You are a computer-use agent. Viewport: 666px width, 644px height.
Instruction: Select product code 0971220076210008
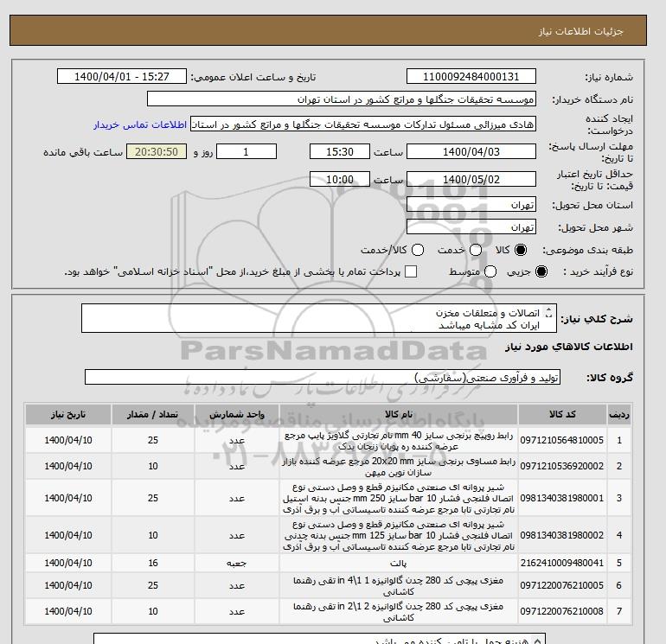[x=562, y=611]
